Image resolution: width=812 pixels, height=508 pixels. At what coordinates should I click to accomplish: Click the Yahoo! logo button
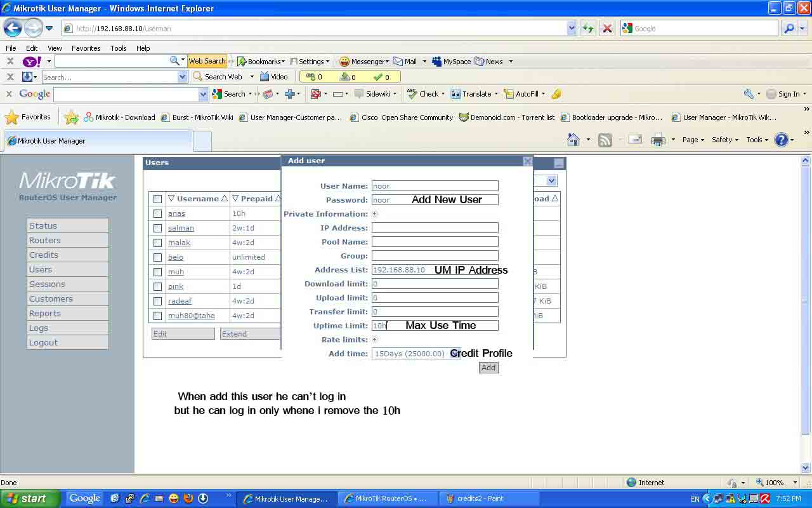click(x=32, y=62)
